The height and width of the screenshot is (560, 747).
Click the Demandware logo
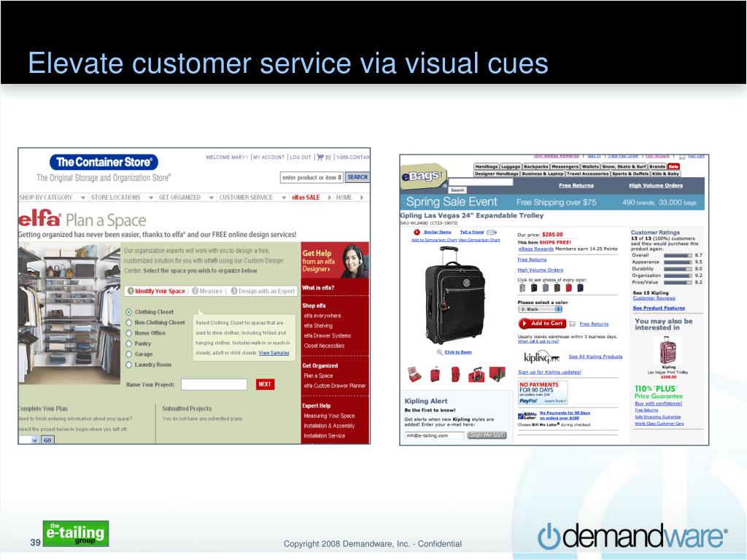click(632, 536)
